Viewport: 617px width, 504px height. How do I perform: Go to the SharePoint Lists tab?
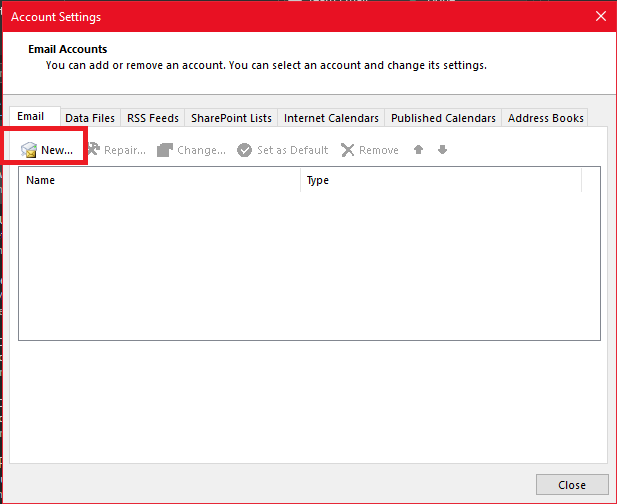pyautogui.click(x=232, y=118)
